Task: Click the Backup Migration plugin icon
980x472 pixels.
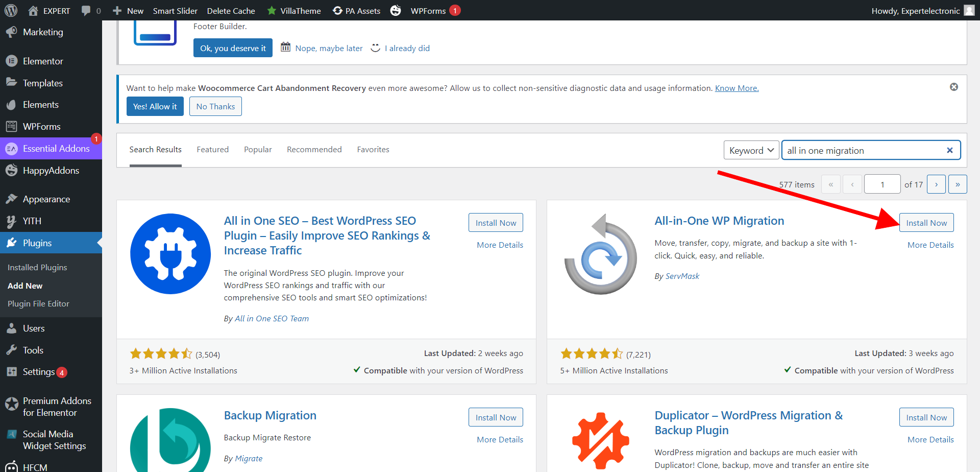Action: 170,440
